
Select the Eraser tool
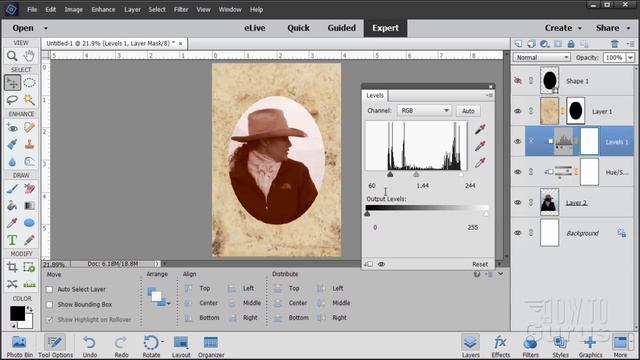tap(29, 189)
